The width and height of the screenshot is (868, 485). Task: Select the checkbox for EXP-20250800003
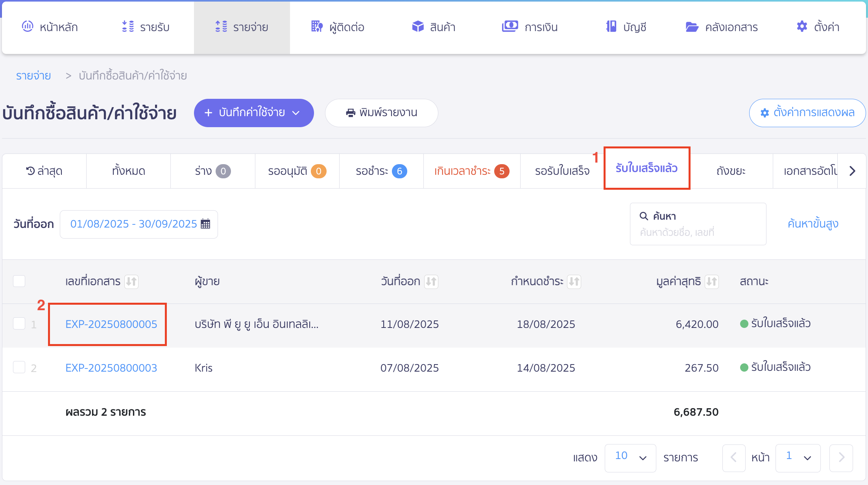(19, 367)
